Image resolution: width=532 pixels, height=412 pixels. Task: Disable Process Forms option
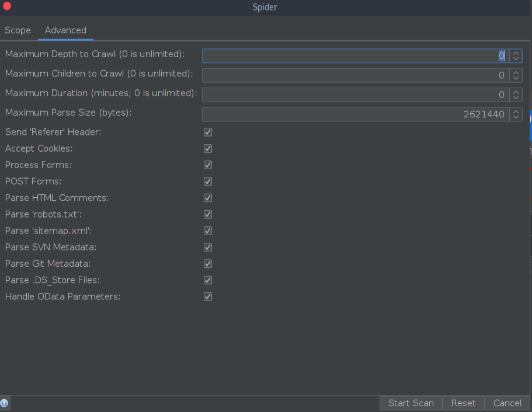coord(208,165)
